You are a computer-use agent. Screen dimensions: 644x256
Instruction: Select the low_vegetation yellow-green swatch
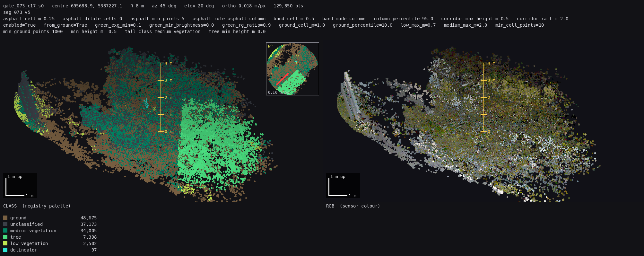[5, 243]
